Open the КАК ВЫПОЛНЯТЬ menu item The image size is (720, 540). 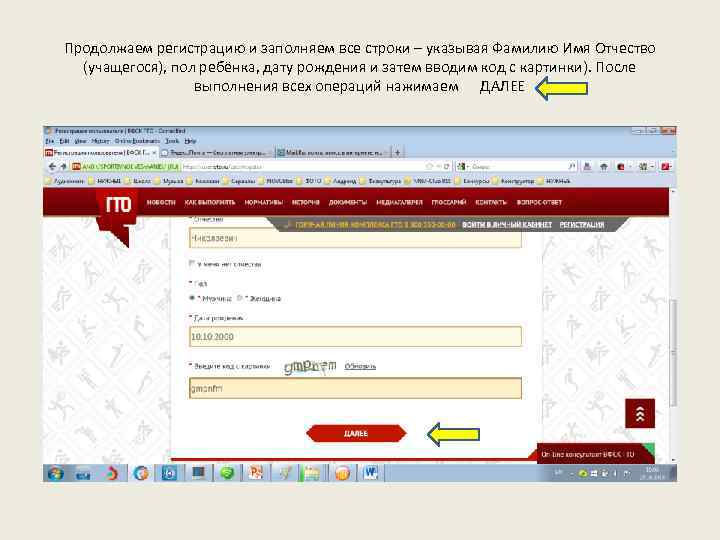(x=209, y=202)
